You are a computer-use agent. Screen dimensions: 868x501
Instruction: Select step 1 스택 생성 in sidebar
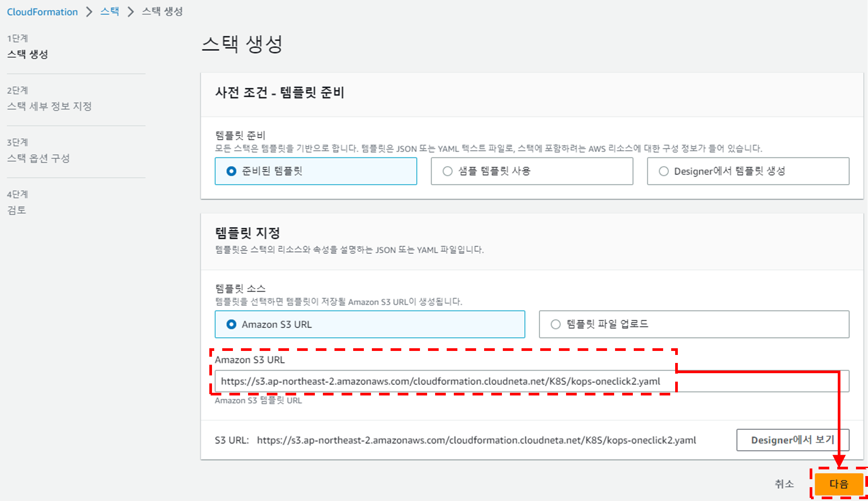point(28,54)
